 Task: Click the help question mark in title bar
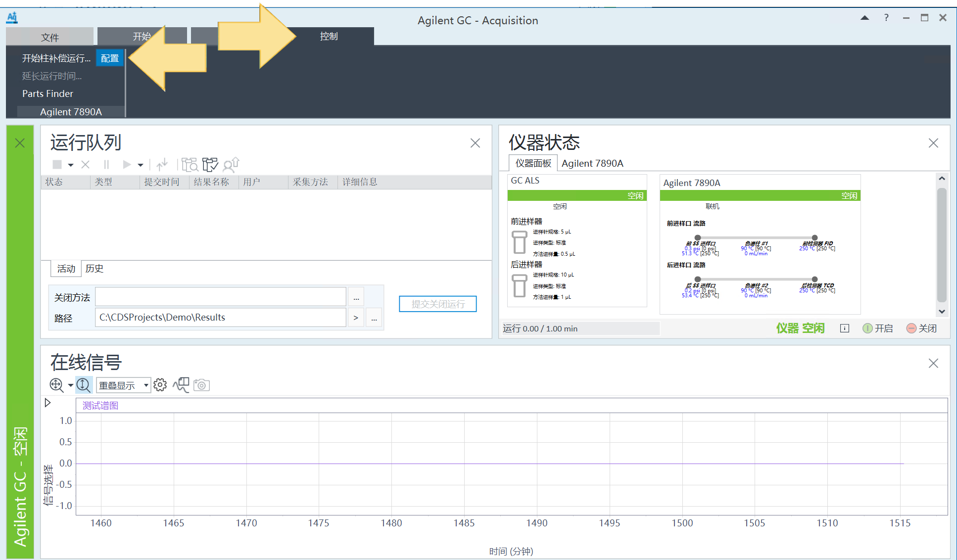[x=886, y=18]
